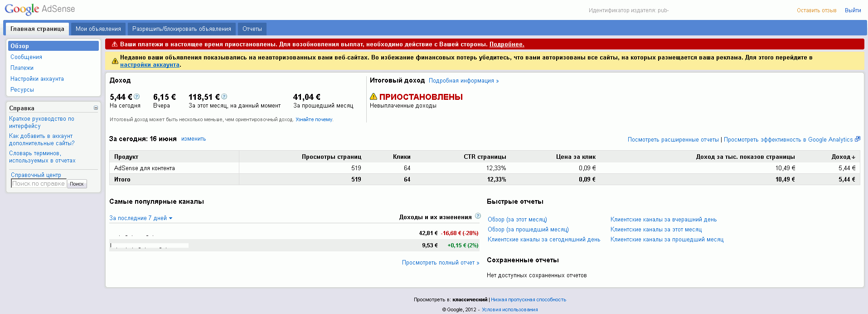Screen dimensions: 868x314
Task: Switch to the 'Мои объявления' tab
Action: (x=98, y=29)
